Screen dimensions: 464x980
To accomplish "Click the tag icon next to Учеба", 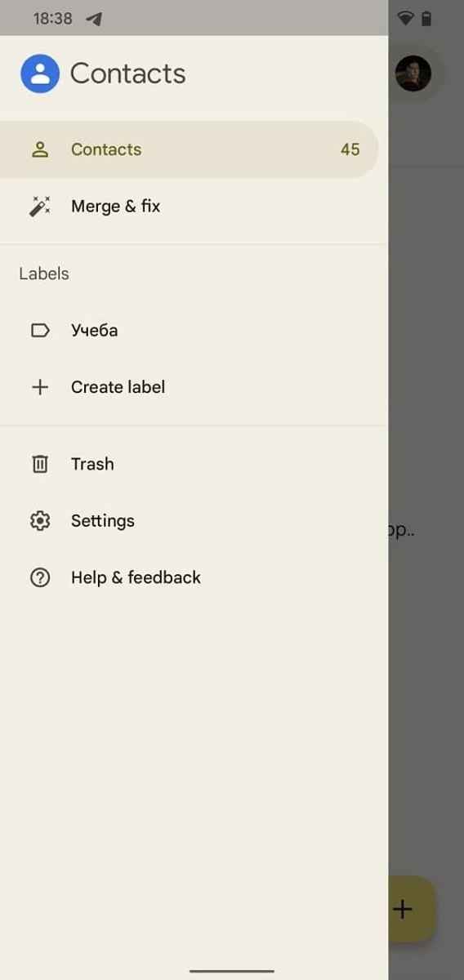I will (x=40, y=331).
